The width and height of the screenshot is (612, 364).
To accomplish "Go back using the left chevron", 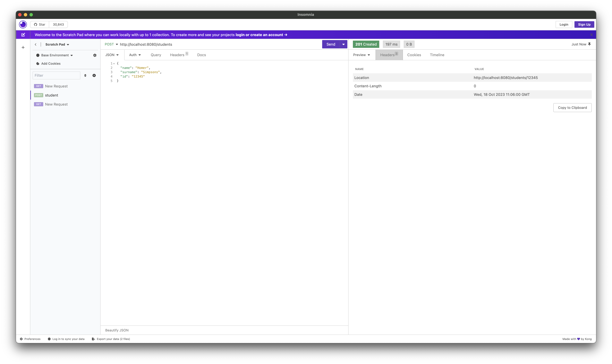I will pyautogui.click(x=36, y=44).
